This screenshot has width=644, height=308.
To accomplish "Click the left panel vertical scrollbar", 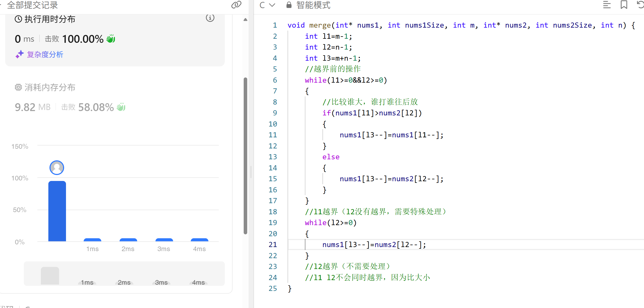I will [245, 156].
